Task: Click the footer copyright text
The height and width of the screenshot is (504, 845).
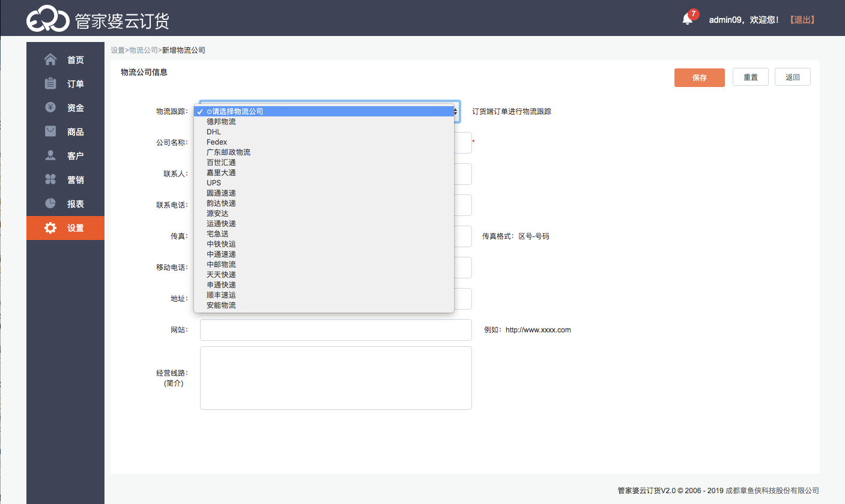Action: tap(718, 491)
